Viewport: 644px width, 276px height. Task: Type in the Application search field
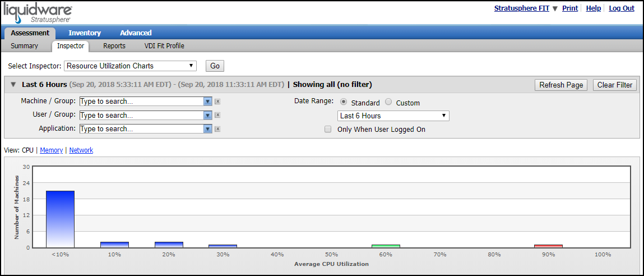141,128
